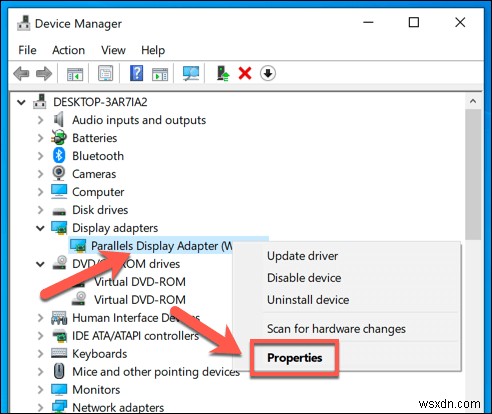Click the down-arrow Disable device icon
The height and width of the screenshot is (414, 492).
(268, 73)
